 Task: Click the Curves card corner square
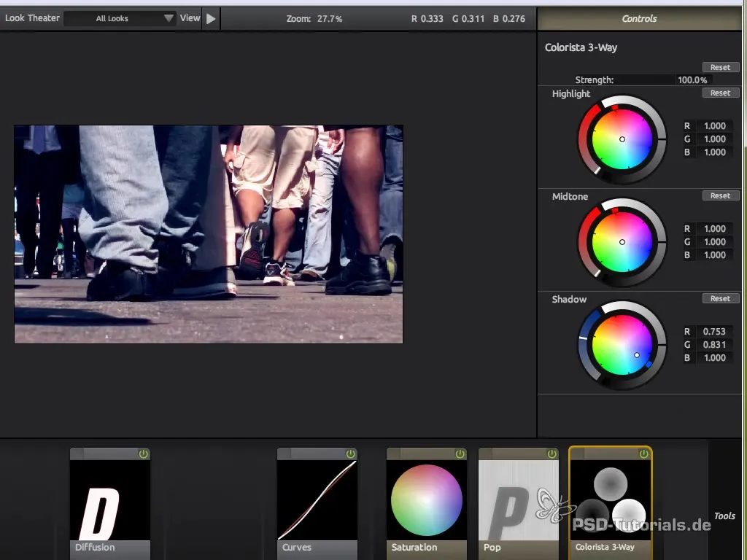(x=284, y=454)
